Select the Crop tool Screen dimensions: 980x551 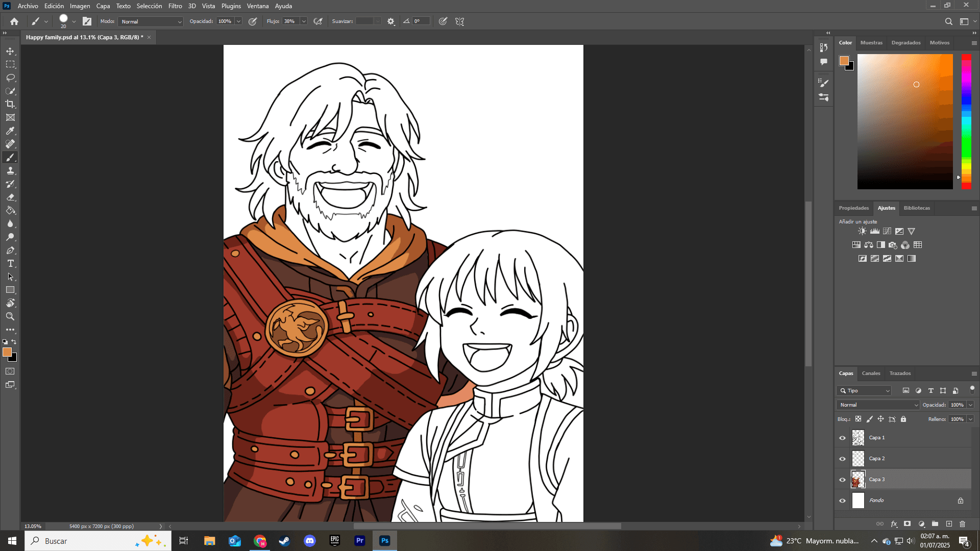pos(10,104)
